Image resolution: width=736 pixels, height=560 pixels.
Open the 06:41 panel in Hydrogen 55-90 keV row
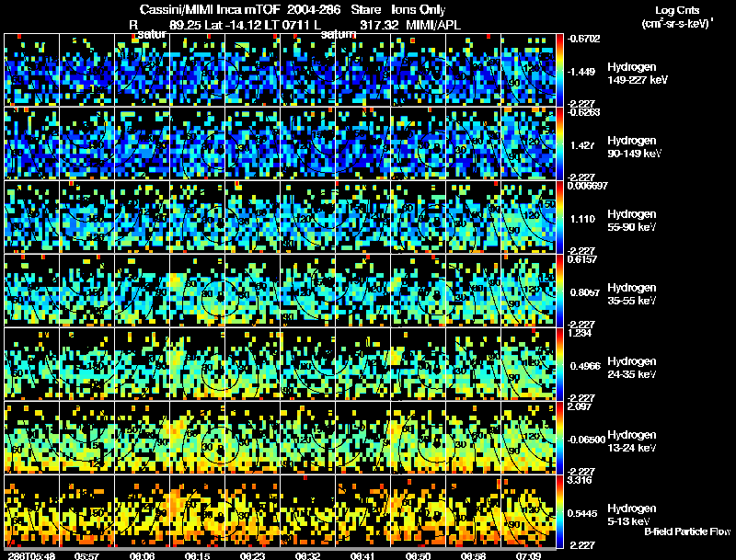tap(362, 217)
